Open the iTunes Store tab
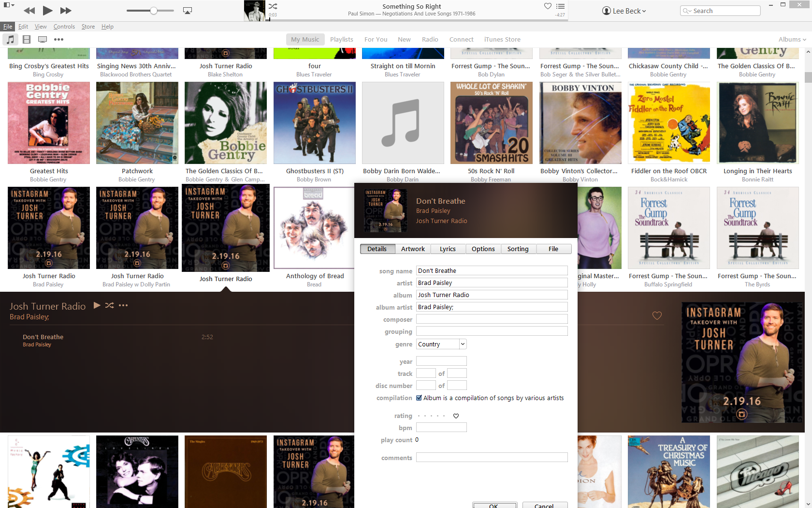 coord(502,40)
